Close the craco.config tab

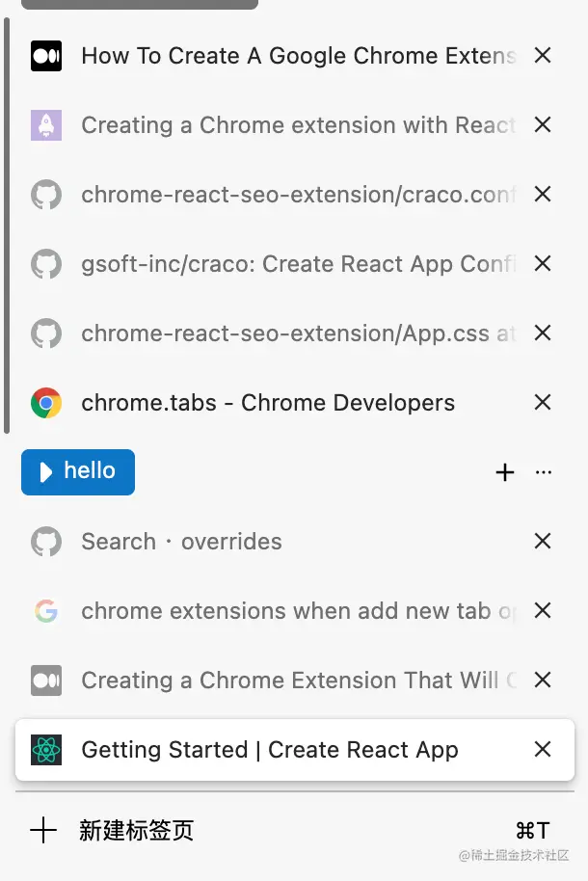tap(543, 195)
